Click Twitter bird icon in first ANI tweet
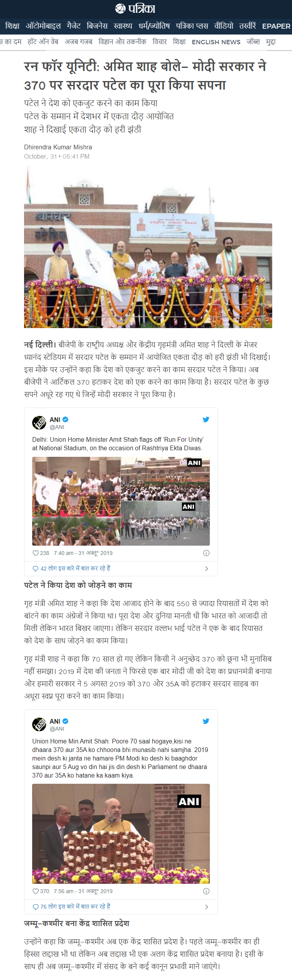 click(x=206, y=419)
